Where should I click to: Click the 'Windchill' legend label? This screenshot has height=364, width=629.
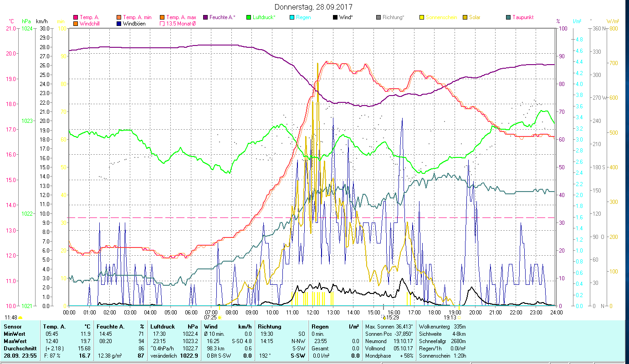tap(90, 23)
